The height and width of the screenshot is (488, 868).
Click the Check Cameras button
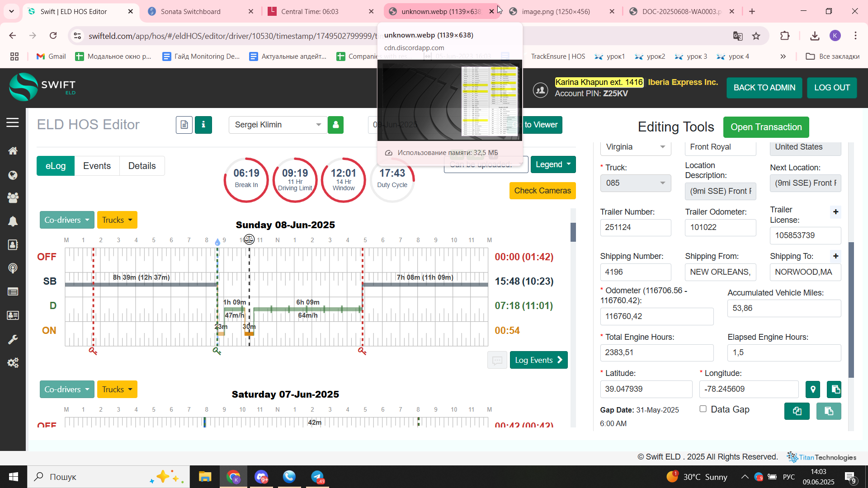tap(542, 191)
